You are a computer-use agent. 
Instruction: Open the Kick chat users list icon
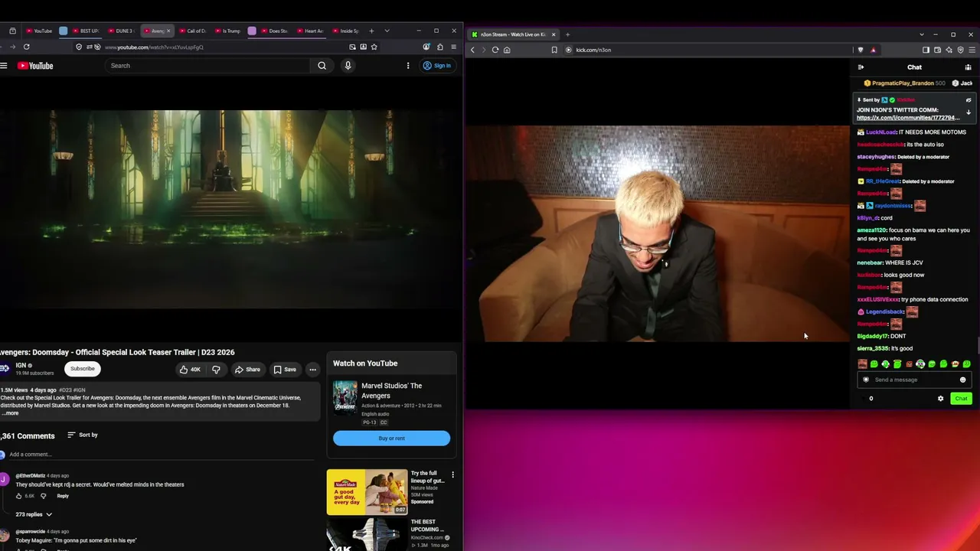968,67
